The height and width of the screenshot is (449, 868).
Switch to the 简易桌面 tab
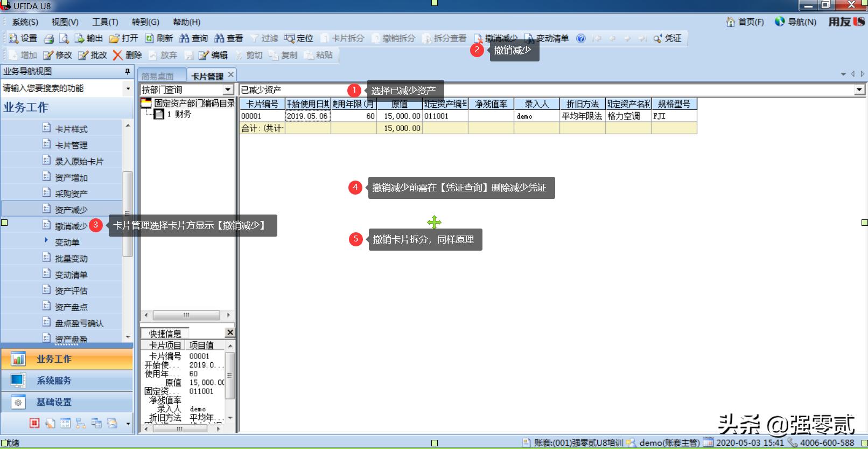click(x=158, y=76)
